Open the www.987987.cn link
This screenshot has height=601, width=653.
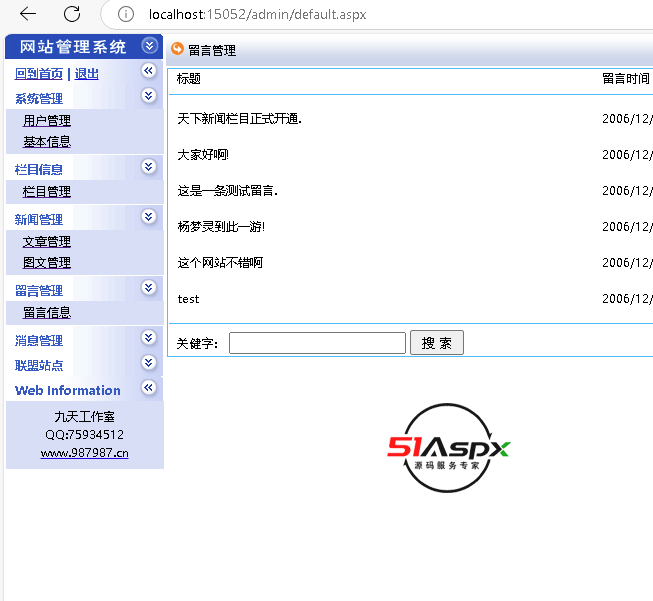pos(84,453)
